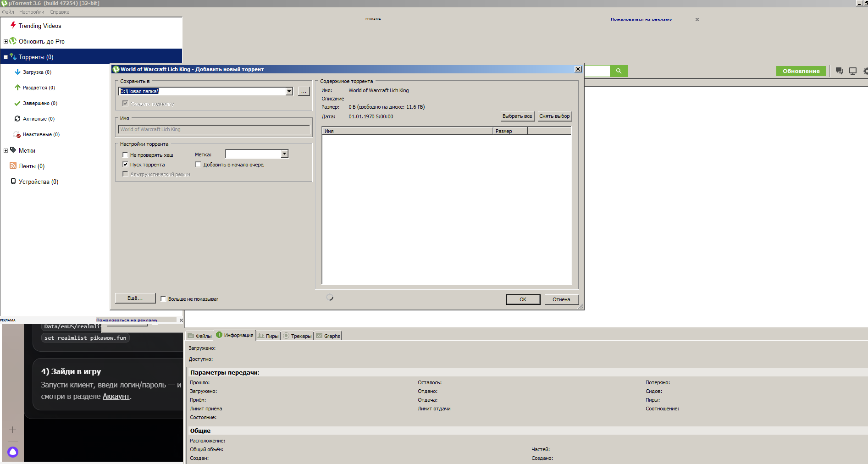This screenshot has height=464, width=868.
Task: Click the Устройства (0) device icon
Action: point(13,181)
